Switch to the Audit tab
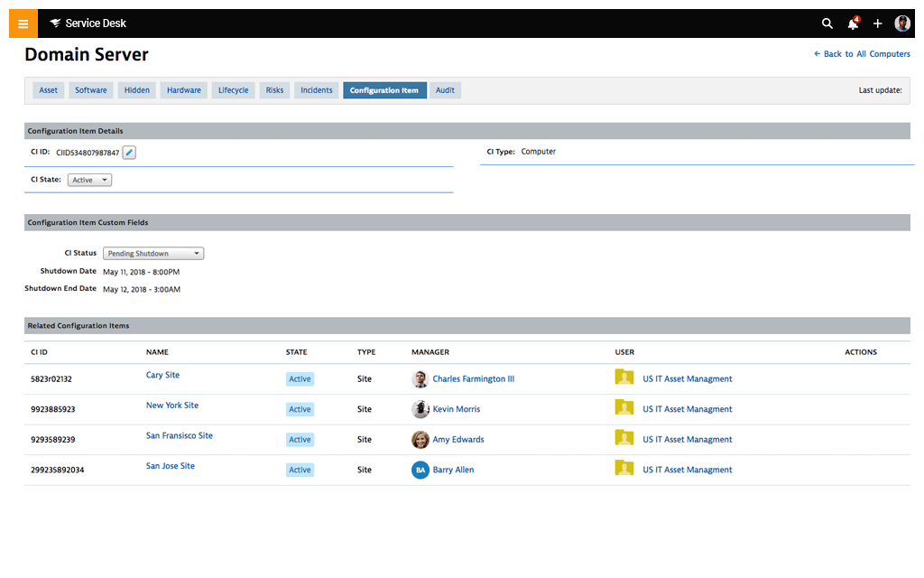 (x=444, y=89)
